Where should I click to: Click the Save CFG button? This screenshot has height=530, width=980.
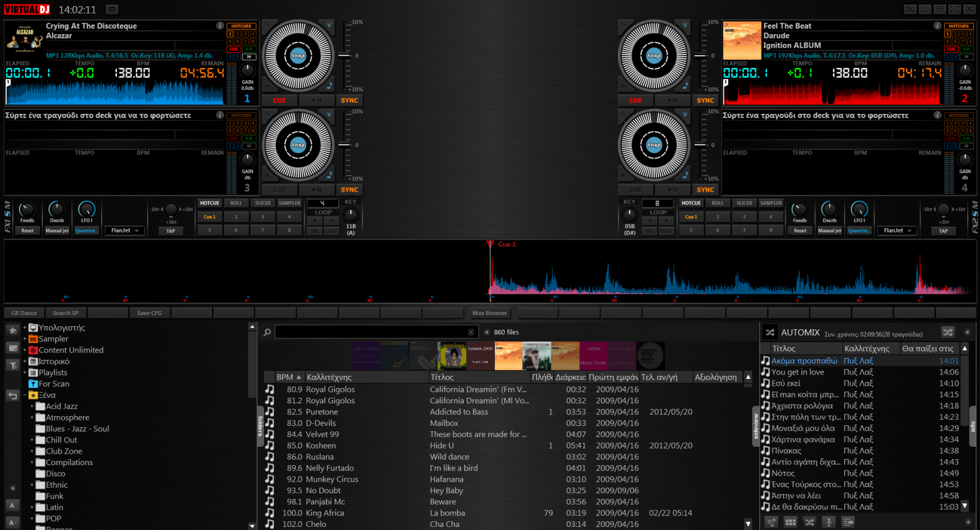tap(149, 313)
